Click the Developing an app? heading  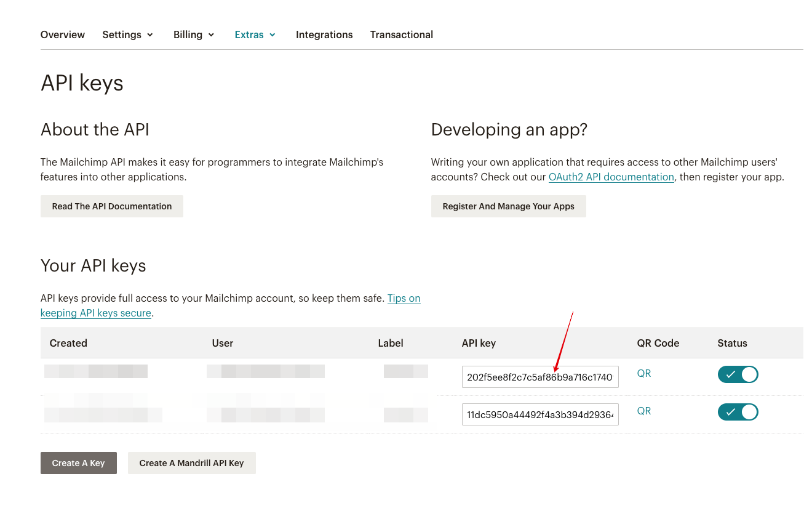[x=509, y=129]
